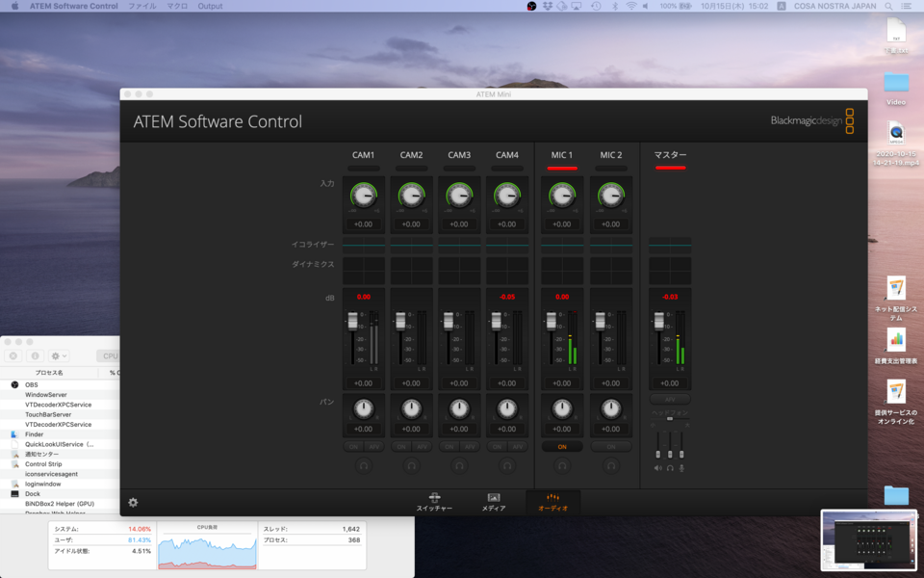Click the master speaker icon

click(658, 468)
